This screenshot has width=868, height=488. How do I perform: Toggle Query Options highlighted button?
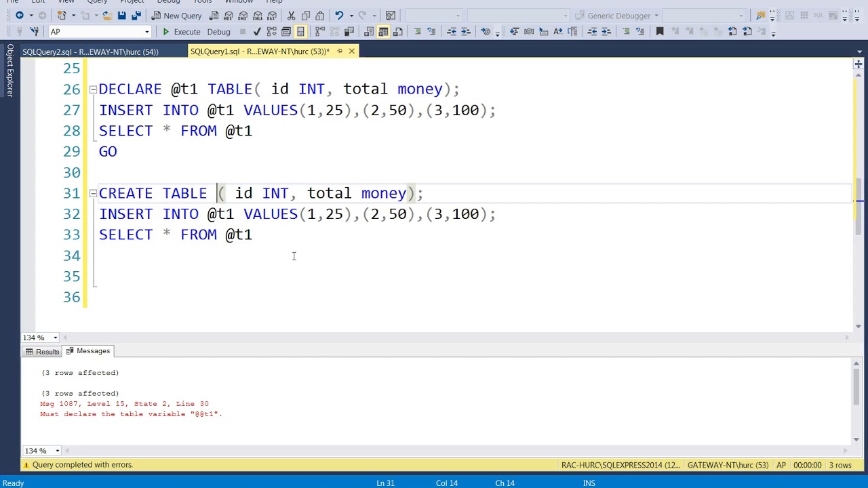pyautogui.click(x=300, y=31)
